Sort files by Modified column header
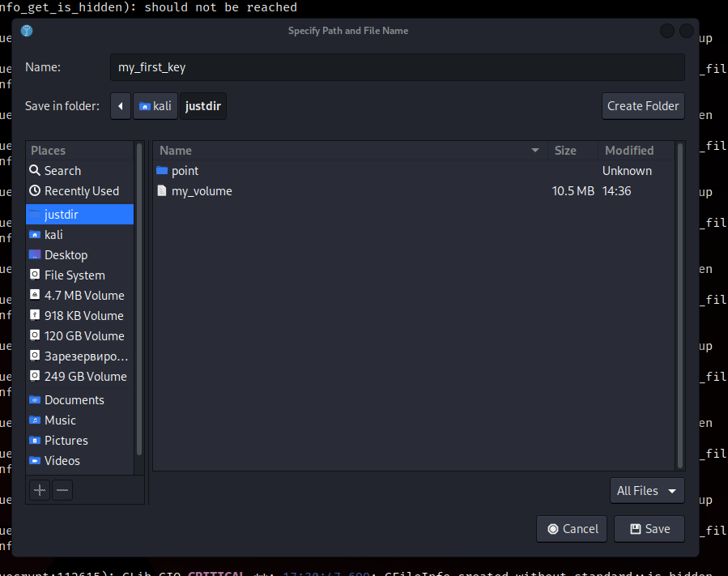Screen dimensions: 728x576 pyautogui.click(x=636, y=151)
